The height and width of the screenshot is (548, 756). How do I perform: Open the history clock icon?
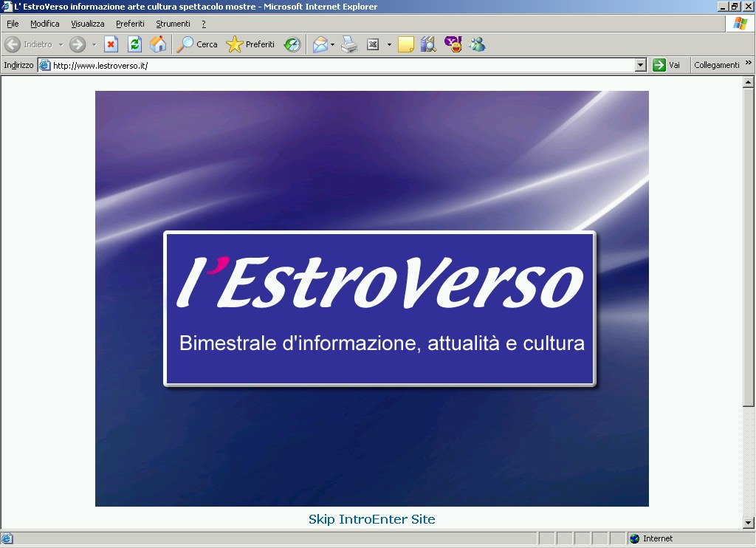tap(292, 44)
